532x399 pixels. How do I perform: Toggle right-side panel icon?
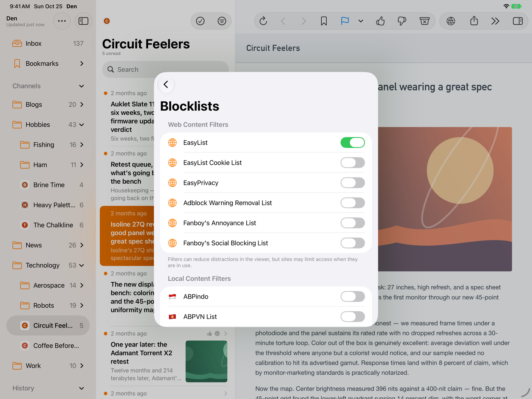[x=518, y=21]
